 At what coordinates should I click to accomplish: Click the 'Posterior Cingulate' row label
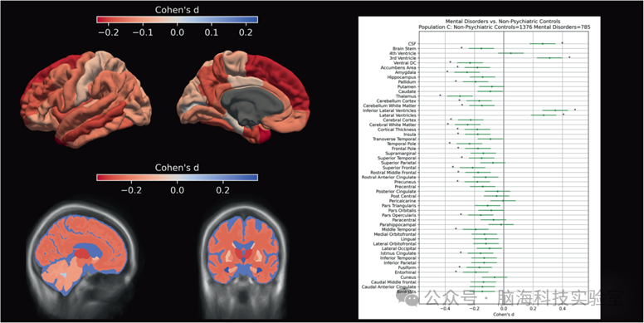point(397,192)
